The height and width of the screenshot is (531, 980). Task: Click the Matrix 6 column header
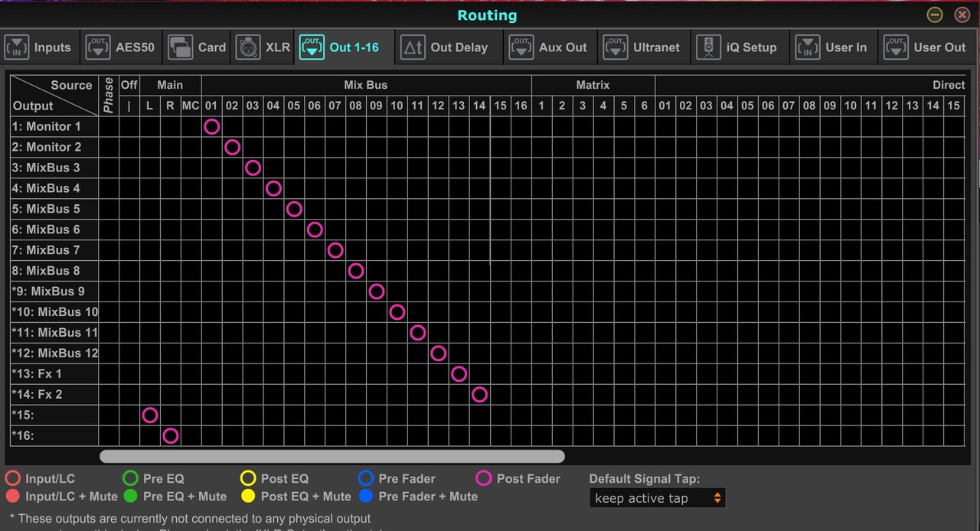[645, 106]
